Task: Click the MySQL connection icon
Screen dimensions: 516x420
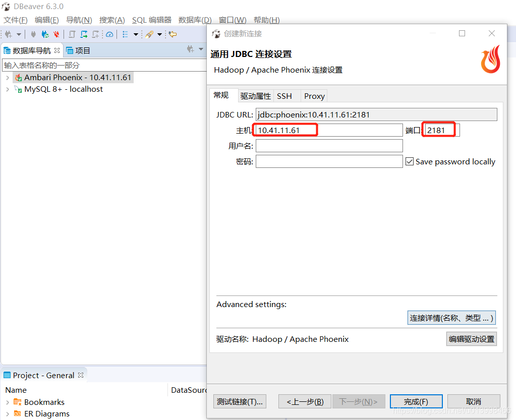Action: 18,89
